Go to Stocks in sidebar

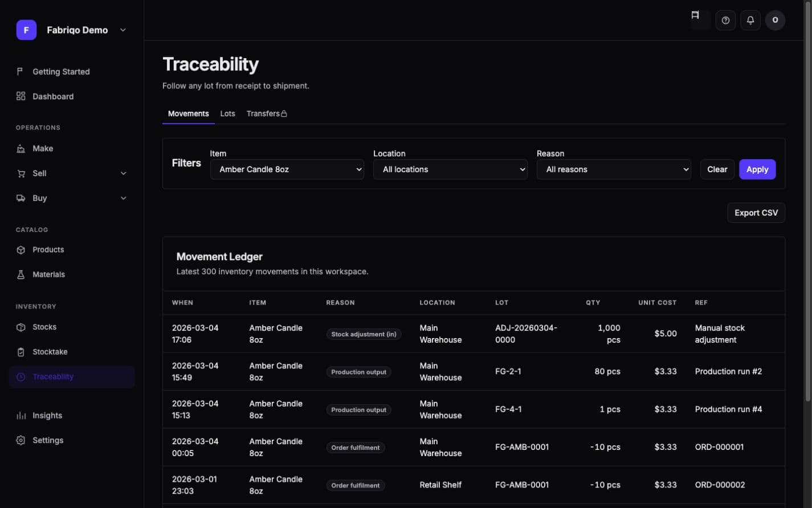click(72, 327)
